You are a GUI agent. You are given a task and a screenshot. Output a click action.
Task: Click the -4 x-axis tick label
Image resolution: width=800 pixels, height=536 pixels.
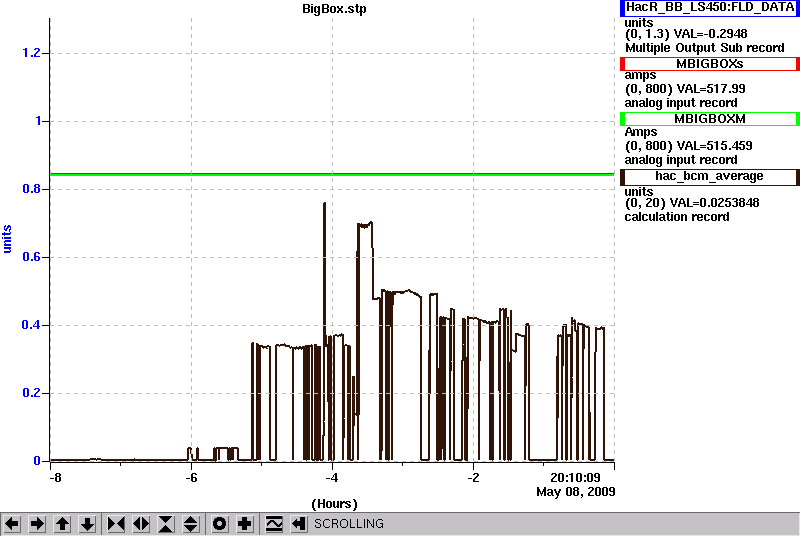click(332, 478)
